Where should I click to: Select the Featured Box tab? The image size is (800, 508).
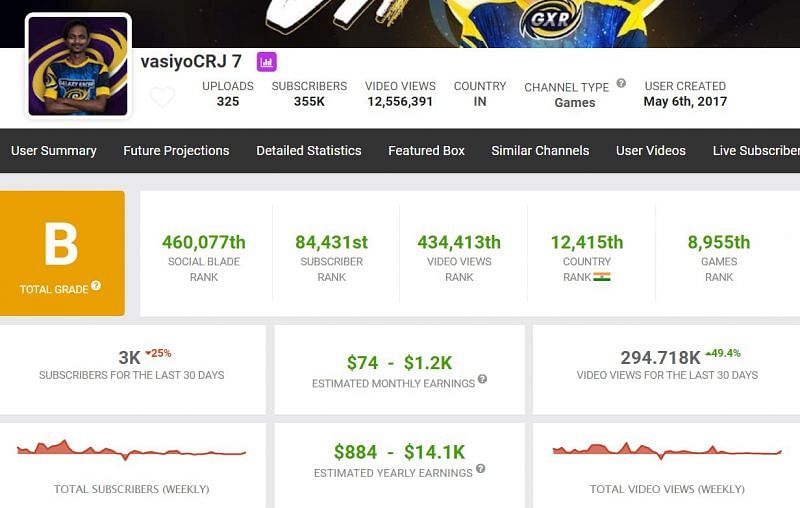coord(426,151)
